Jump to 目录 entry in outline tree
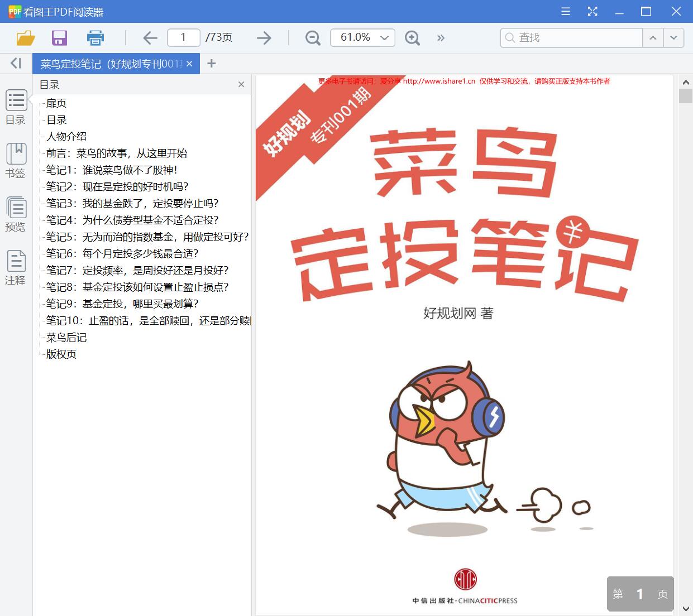Viewport: 693px width, 616px height. (x=56, y=120)
